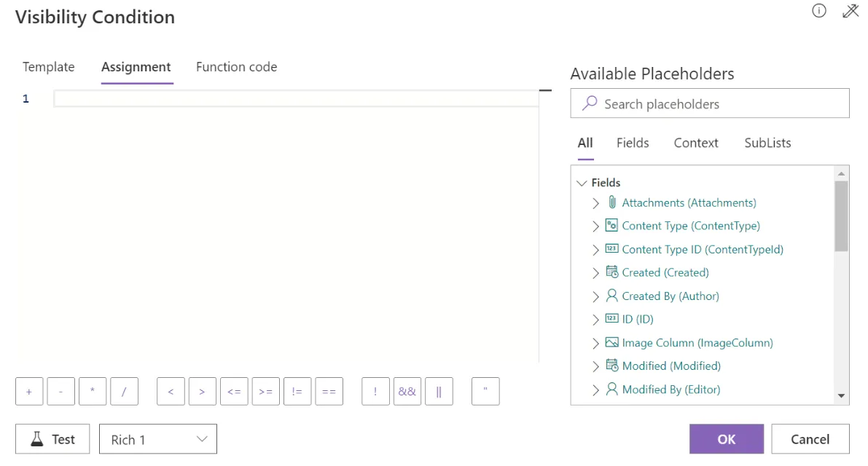868x466 pixels.
Task: Insert the addition (+) operator
Action: click(29, 391)
